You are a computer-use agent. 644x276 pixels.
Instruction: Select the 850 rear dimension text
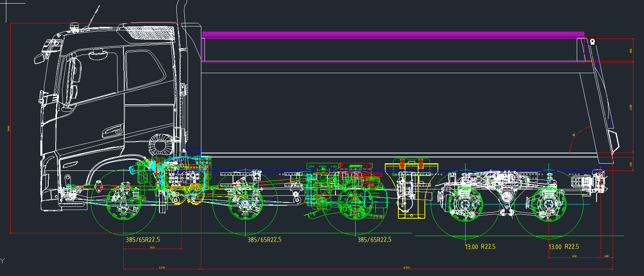574,256
